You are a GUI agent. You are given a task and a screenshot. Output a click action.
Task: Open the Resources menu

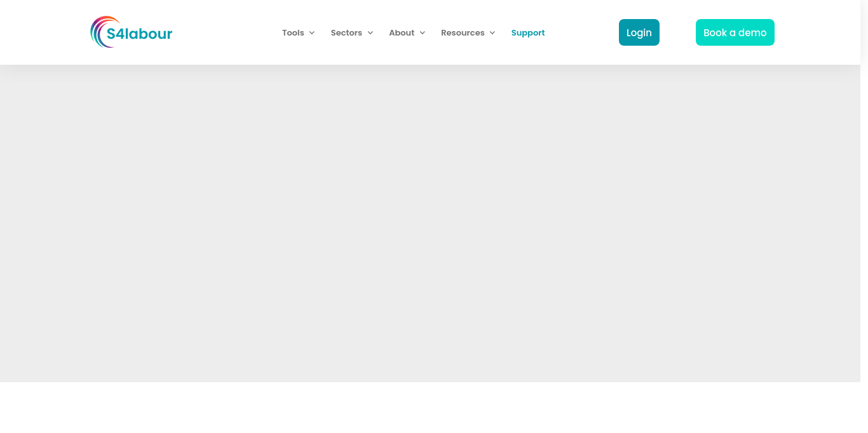[463, 33]
